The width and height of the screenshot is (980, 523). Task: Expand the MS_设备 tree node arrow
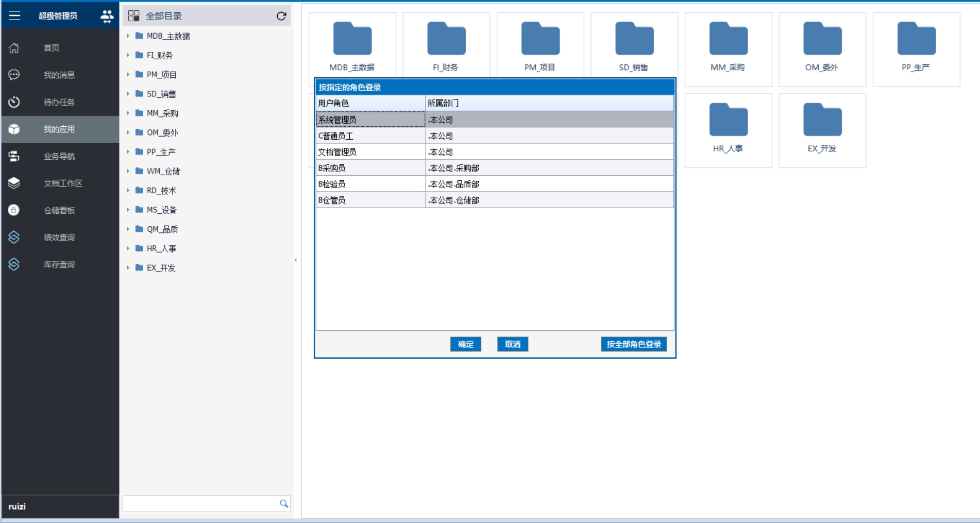pyautogui.click(x=128, y=210)
